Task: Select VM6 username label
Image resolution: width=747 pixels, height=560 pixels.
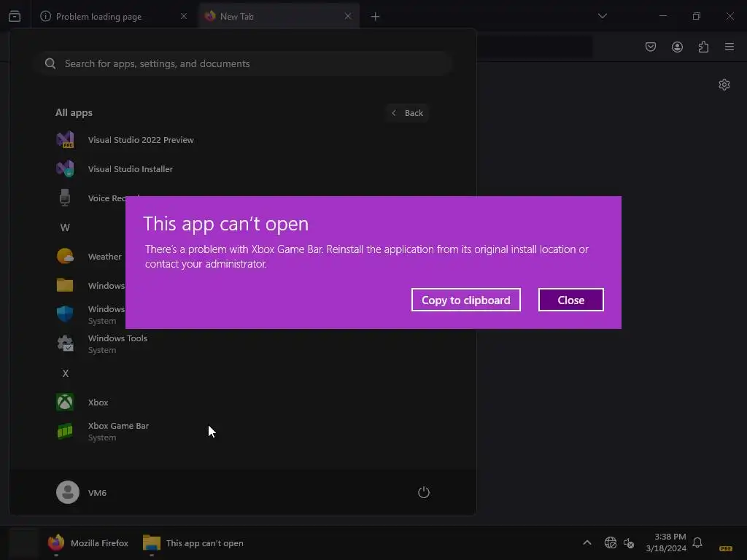Action: point(97,493)
